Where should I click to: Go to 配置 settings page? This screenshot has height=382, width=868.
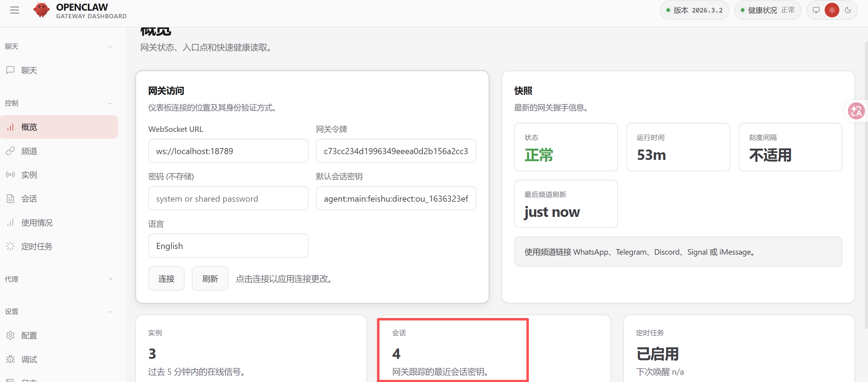[29, 336]
